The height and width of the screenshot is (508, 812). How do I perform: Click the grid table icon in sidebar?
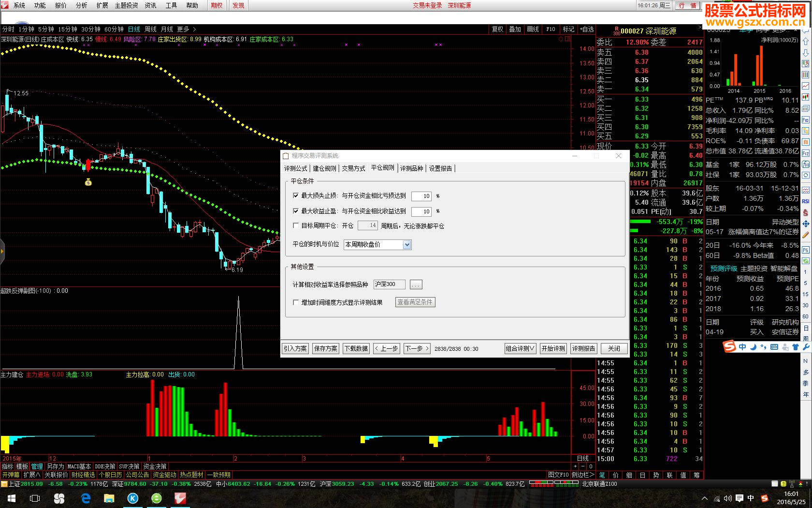(x=806, y=75)
